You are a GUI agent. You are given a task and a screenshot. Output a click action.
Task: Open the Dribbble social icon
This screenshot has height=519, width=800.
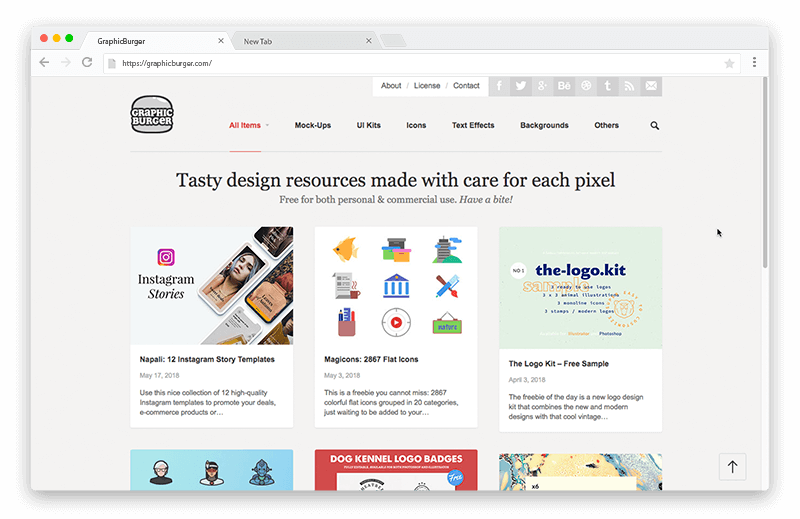tap(586, 86)
